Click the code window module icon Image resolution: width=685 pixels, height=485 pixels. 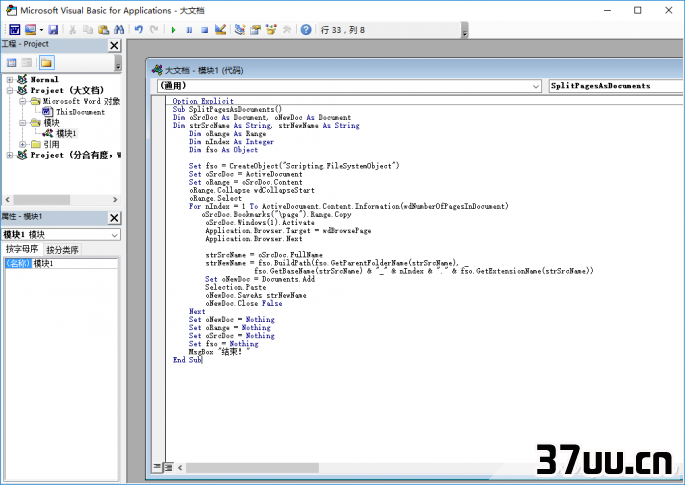coord(156,70)
